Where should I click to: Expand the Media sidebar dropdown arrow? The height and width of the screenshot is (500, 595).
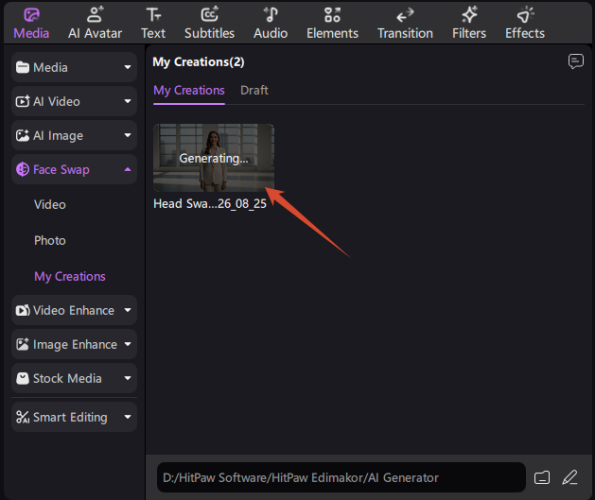tap(128, 68)
